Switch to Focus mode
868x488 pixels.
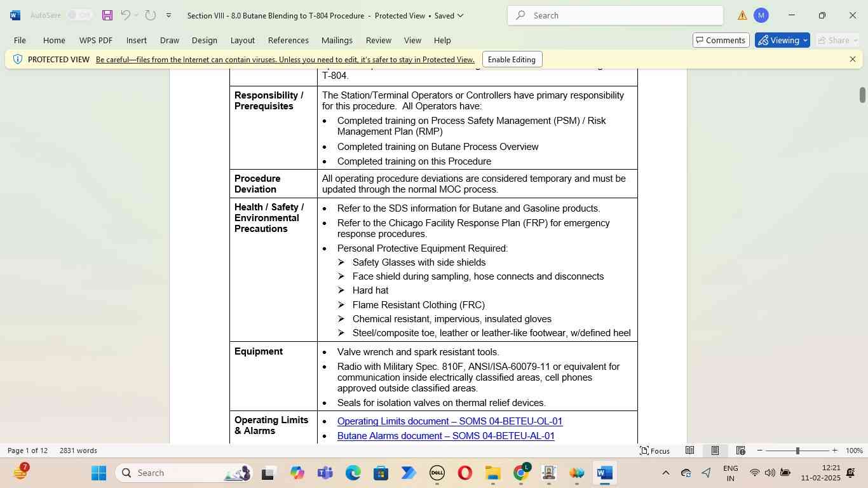pos(654,451)
